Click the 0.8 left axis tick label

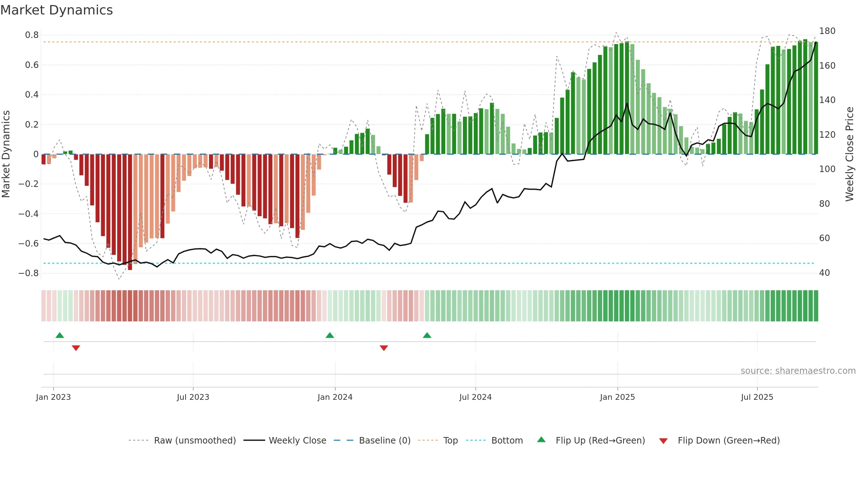(32, 35)
